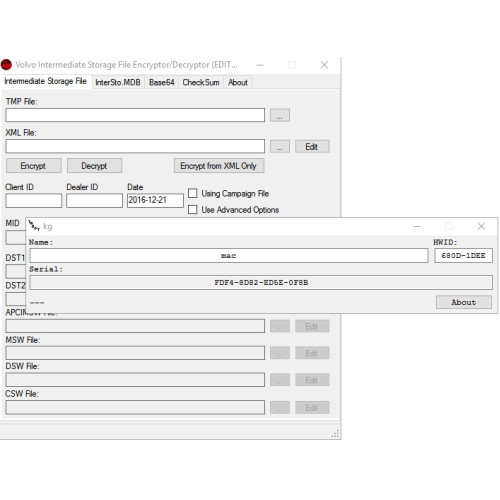Click Edit button beside CSW File
The image size is (500, 500).
pos(312,408)
